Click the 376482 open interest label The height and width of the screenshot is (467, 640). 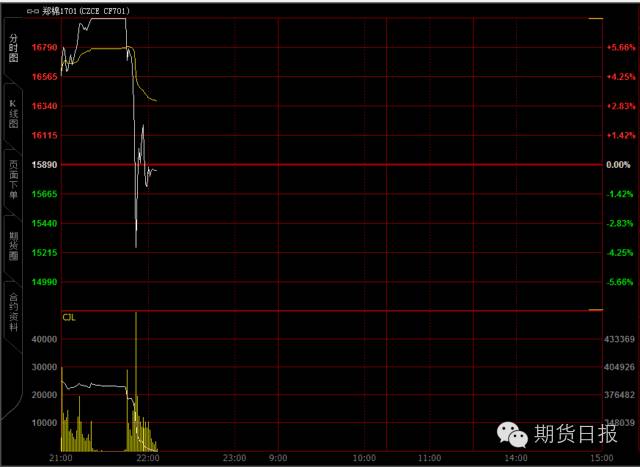(619, 395)
